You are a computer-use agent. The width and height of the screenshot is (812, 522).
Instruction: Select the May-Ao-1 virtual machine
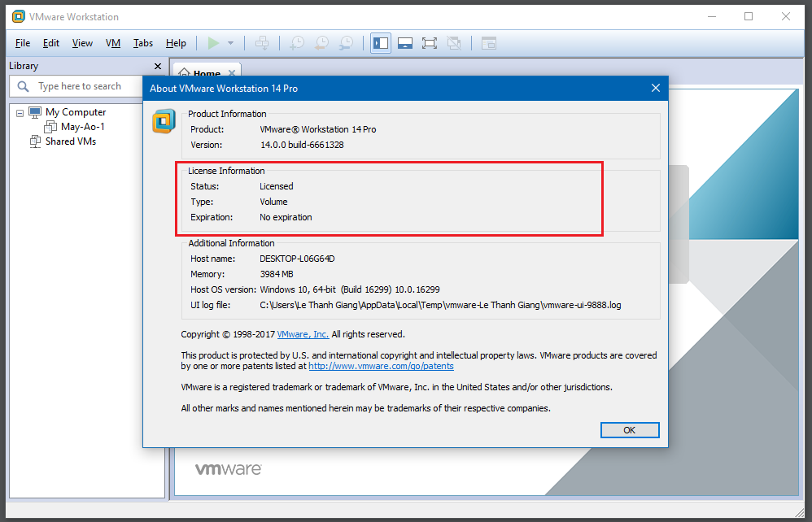click(82, 127)
